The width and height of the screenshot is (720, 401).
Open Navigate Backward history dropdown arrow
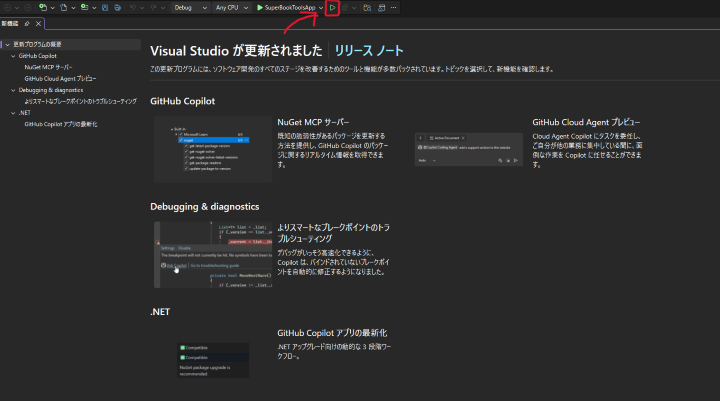point(17,7)
